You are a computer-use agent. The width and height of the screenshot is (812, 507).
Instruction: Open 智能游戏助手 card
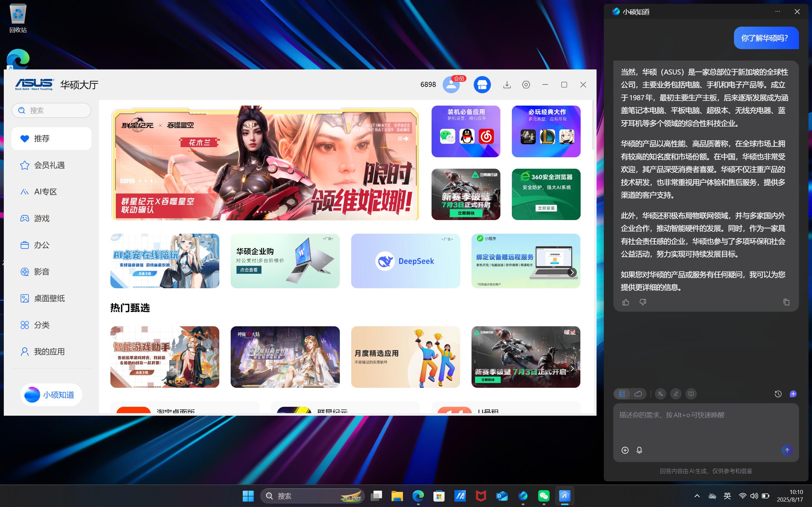click(165, 357)
